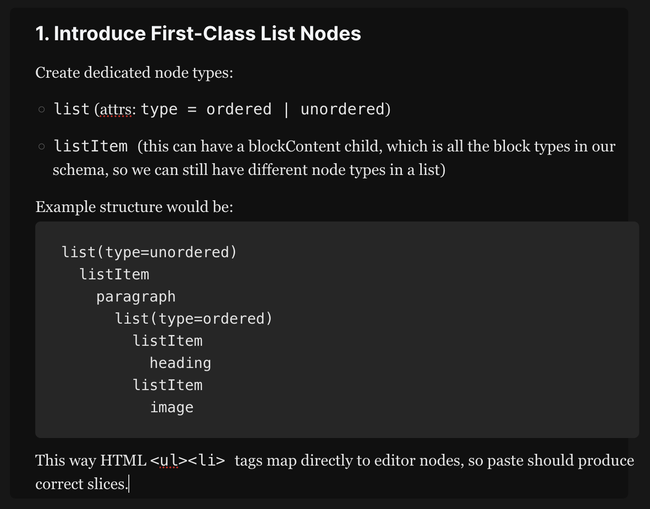650x509 pixels.
Task: Click the second bullet marker beside 'listItem'
Action: click(x=41, y=147)
